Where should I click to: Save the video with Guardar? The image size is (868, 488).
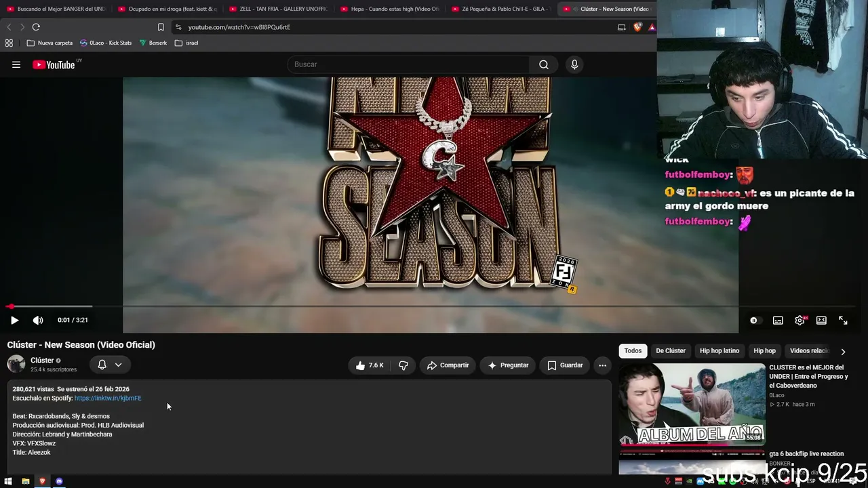pyautogui.click(x=565, y=365)
